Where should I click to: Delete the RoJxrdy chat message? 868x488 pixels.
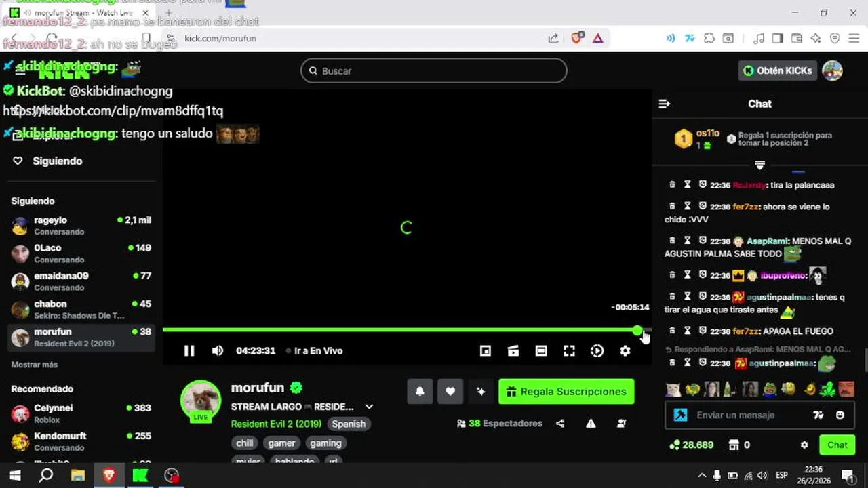[672, 185]
